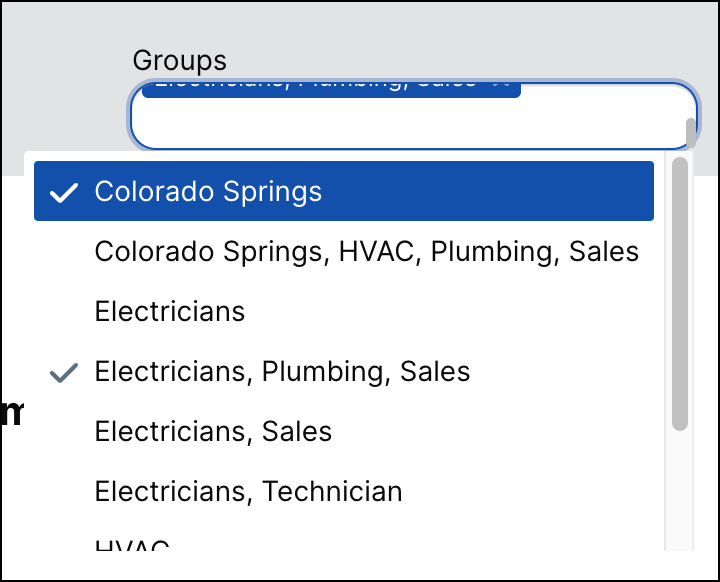
Task: Select Colorado Springs, HVAC, Plumbing, Sales group
Action: pos(366,251)
